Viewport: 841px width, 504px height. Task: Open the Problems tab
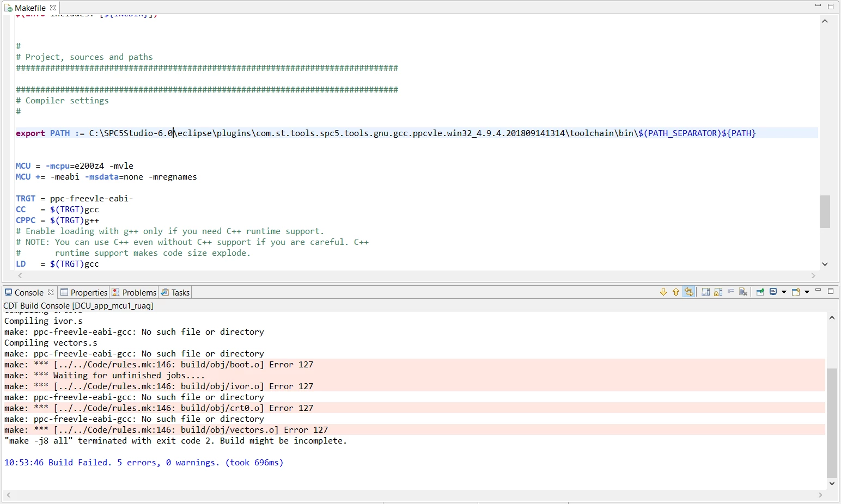[134, 292]
